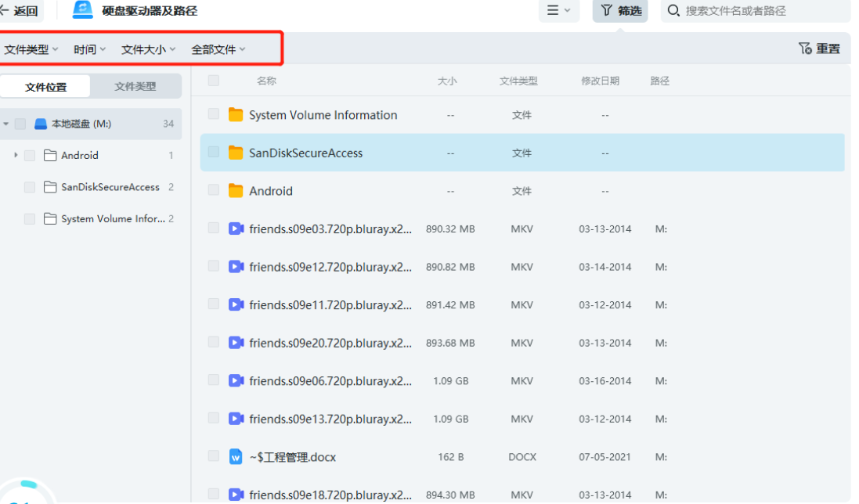Select the 文件位置 sidebar tab
The image size is (859, 504).
click(45, 86)
